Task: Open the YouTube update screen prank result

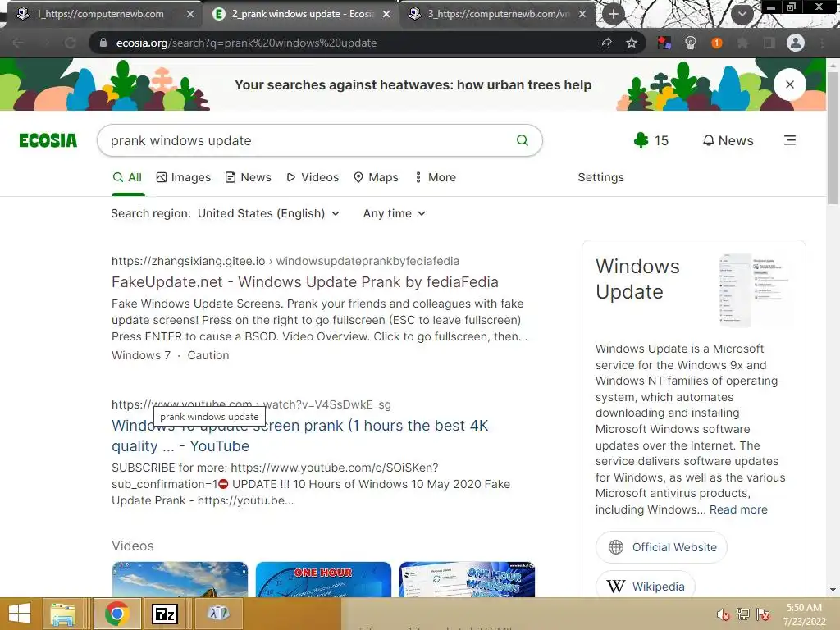Action: tap(300, 436)
